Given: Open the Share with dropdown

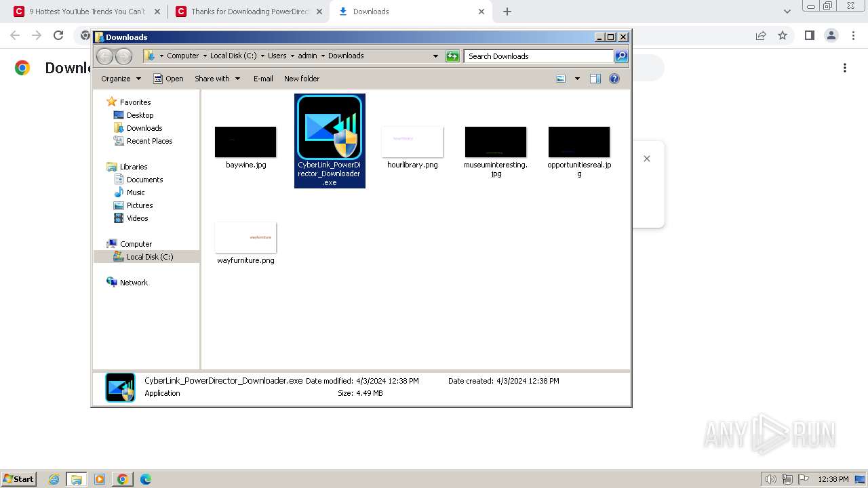Looking at the screenshot, I should [217, 79].
